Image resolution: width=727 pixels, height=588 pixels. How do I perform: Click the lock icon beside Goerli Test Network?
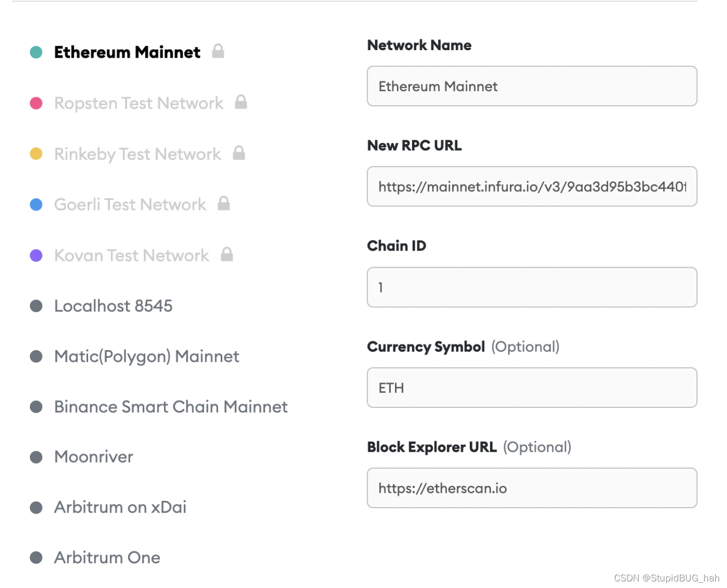click(224, 204)
